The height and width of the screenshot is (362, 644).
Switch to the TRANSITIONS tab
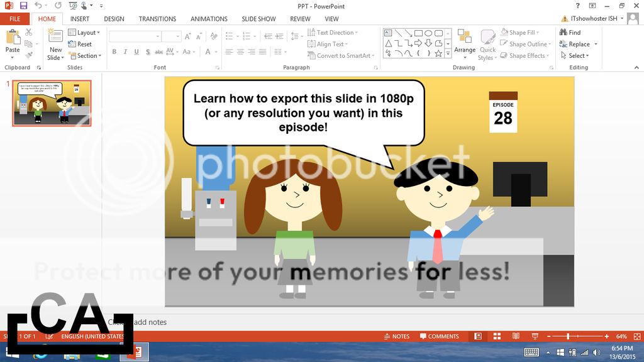pos(158,19)
